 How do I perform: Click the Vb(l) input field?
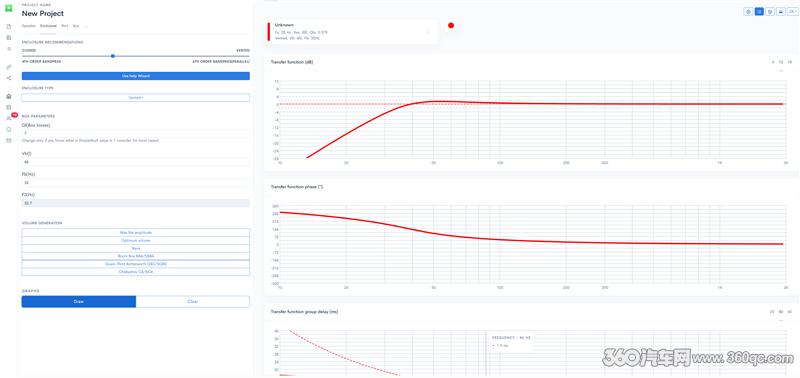coord(136,162)
